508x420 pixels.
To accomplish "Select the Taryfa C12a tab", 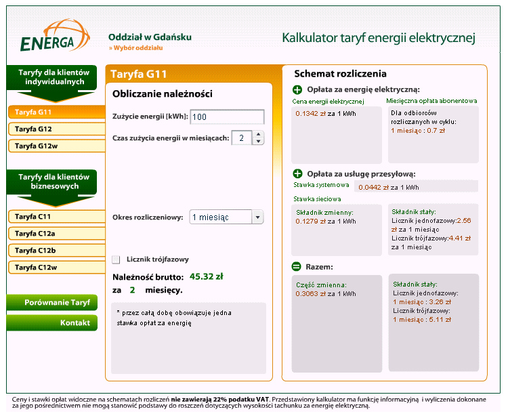I will tap(57, 233).
